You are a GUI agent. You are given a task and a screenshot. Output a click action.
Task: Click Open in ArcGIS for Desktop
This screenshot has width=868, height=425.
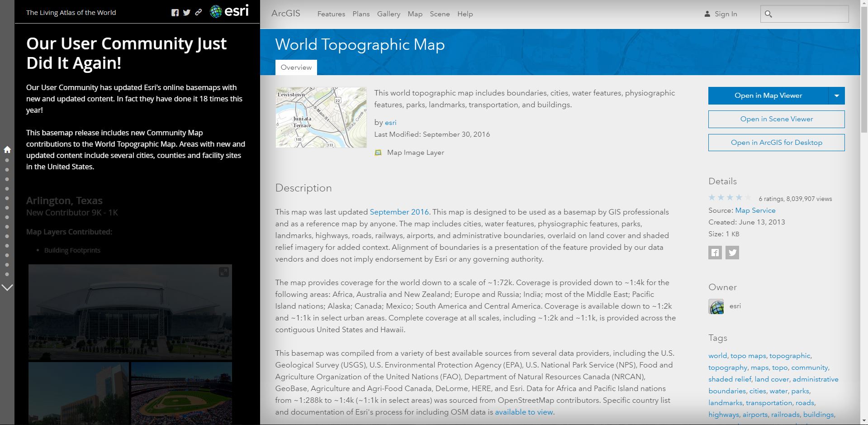[776, 143]
